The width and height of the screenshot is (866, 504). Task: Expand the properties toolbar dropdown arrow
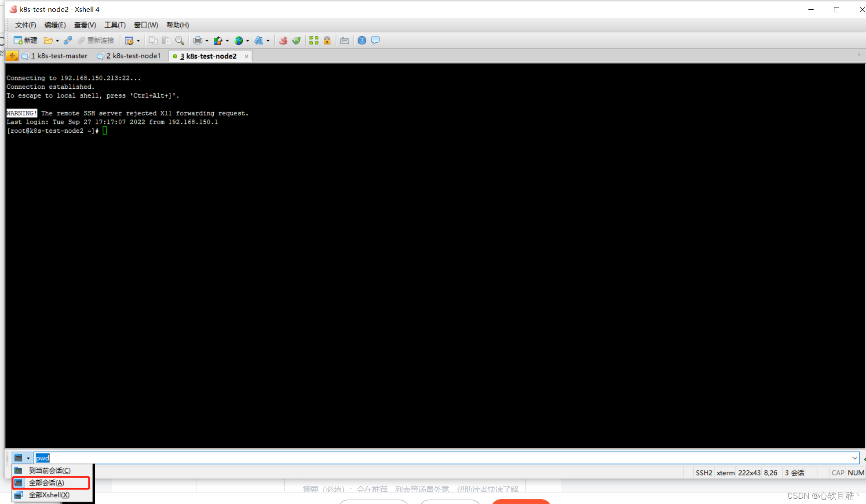click(138, 41)
